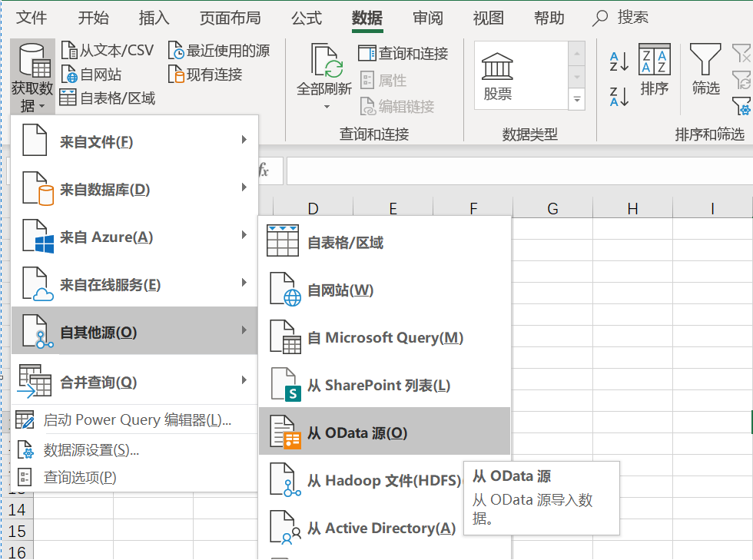This screenshot has height=560, width=753.
Task: Open 数据源设置 data source settings
Action: pos(91,450)
